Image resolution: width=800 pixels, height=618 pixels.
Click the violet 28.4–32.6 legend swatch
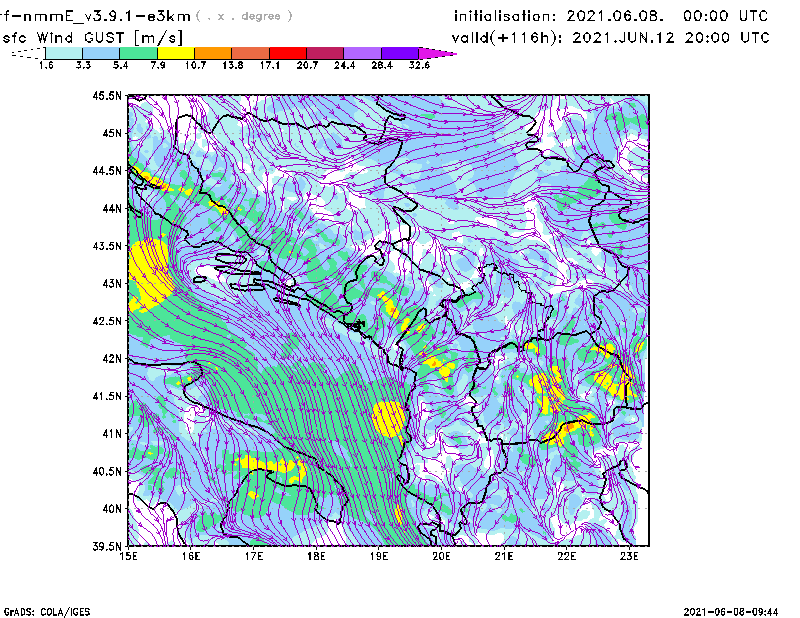[x=399, y=53]
